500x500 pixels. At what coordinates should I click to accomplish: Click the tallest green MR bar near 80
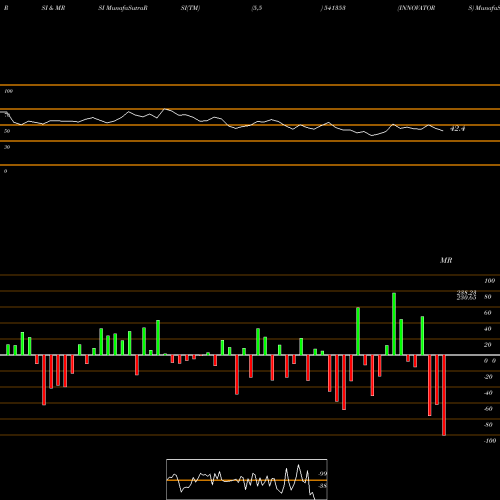(x=394, y=324)
